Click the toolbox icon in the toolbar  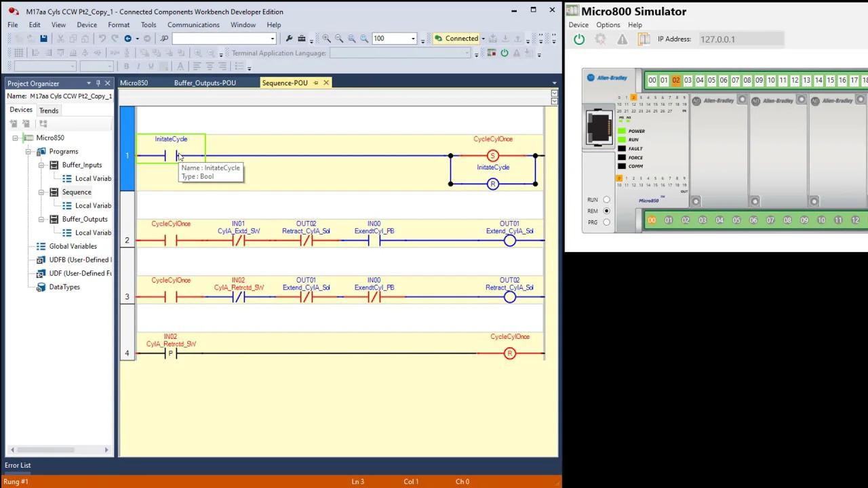302,39
